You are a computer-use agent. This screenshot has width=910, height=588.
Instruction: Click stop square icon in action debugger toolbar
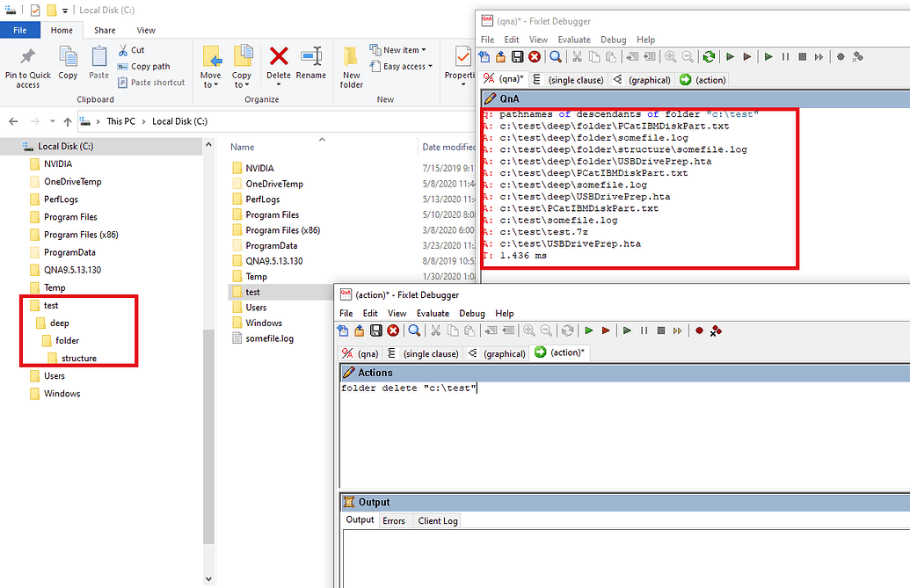[660, 330]
